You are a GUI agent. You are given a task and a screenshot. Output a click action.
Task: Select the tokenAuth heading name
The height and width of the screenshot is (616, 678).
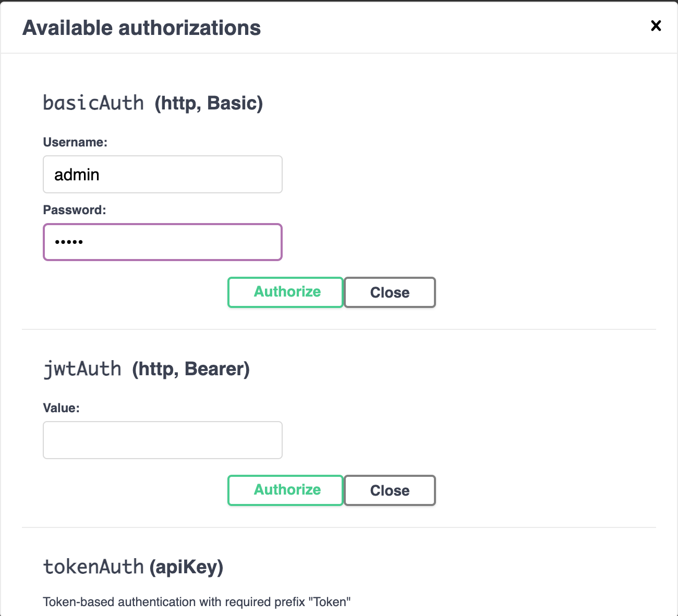click(93, 566)
